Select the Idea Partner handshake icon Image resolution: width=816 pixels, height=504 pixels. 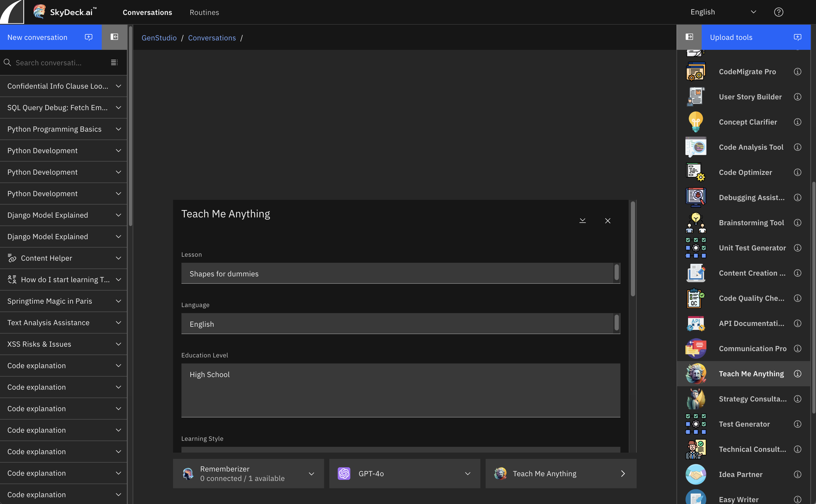pyautogui.click(x=696, y=474)
